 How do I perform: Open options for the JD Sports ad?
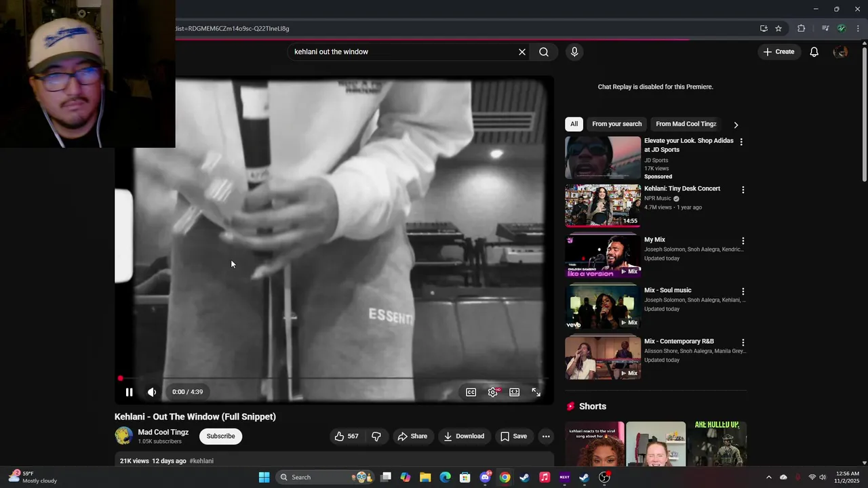pos(741,142)
